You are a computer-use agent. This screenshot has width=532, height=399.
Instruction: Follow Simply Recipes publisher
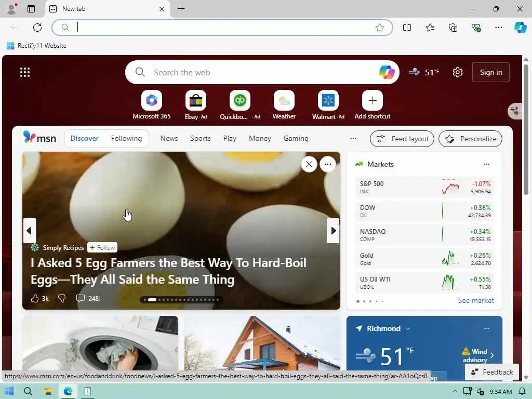pyautogui.click(x=102, y=248)
